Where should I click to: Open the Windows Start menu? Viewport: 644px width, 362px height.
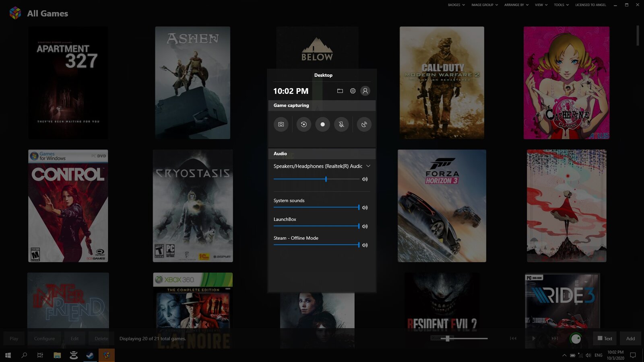(8, 355)
